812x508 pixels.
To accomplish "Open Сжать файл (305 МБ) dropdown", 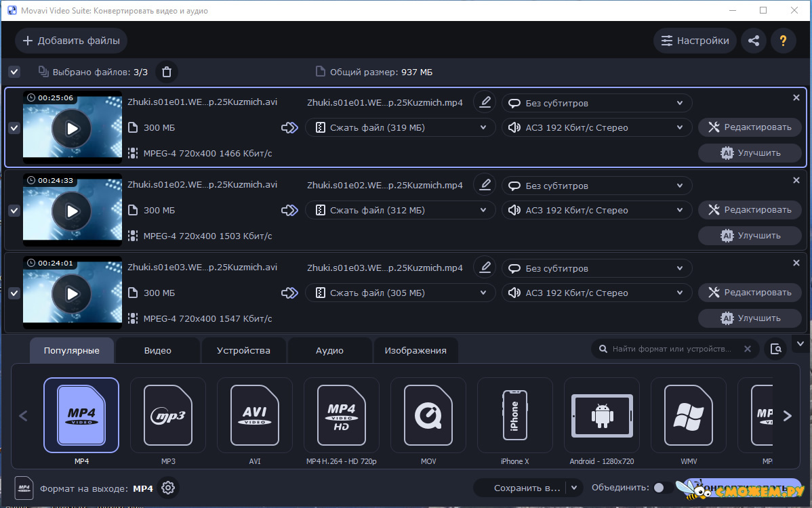I will pos(401,293).
